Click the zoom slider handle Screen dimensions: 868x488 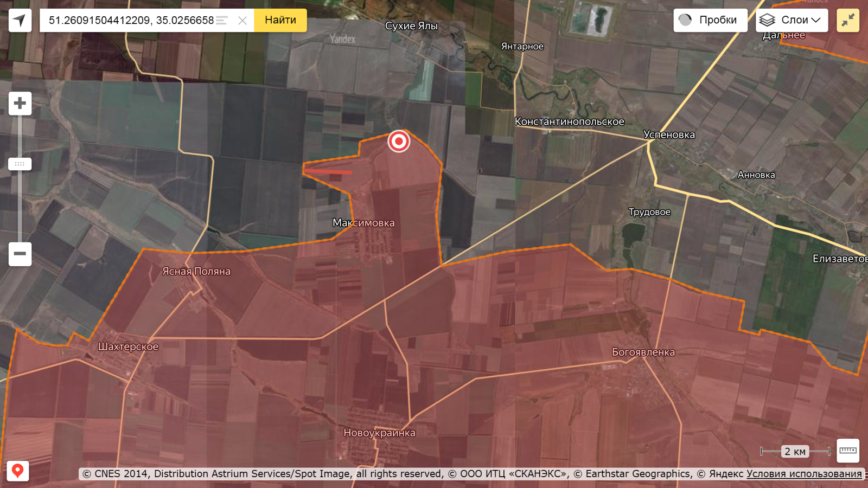[20, 164]
